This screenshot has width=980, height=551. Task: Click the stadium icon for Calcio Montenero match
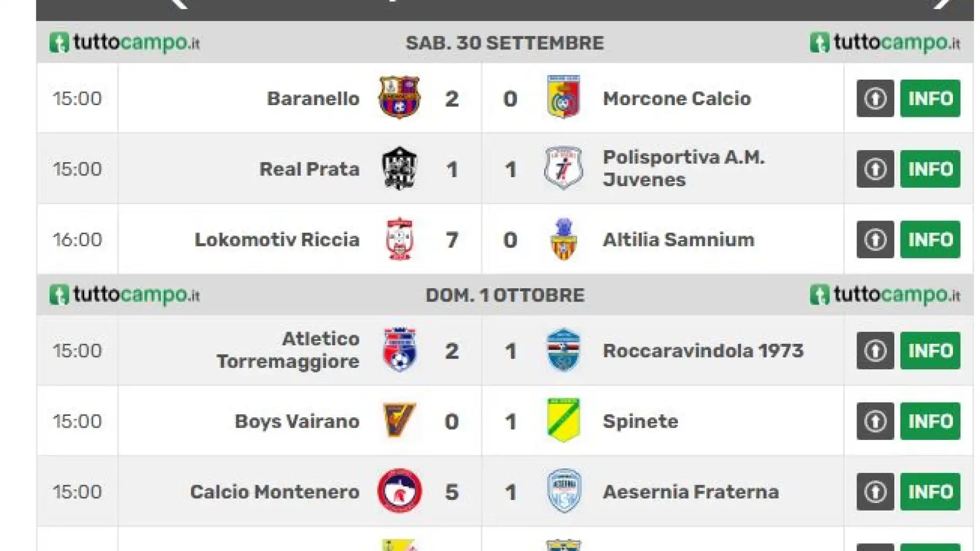pos(875,492)
